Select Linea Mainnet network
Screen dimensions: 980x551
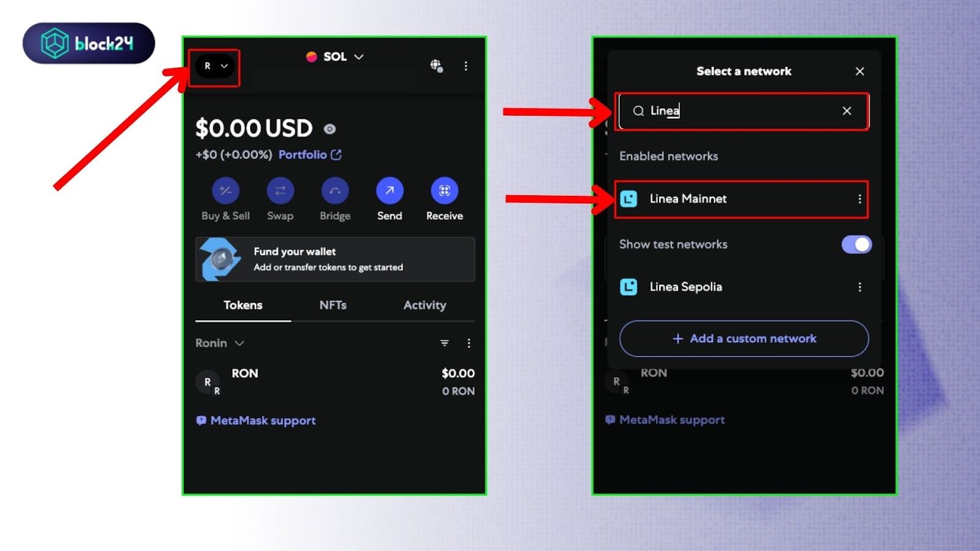[741, 199]
